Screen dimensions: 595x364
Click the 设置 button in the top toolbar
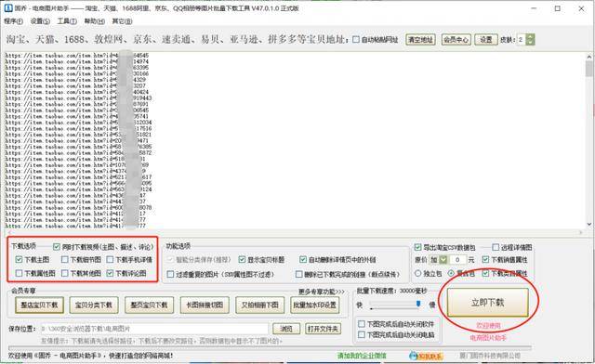point(486,39)
